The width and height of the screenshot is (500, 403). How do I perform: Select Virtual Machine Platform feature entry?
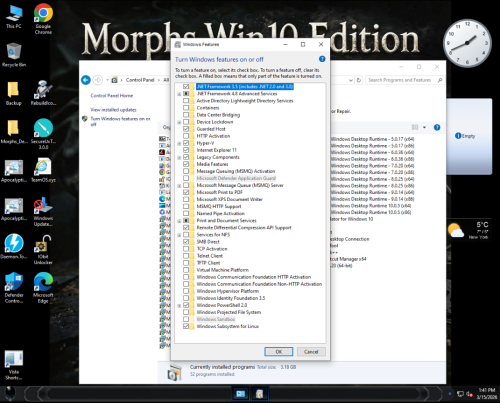pos(222,270)
